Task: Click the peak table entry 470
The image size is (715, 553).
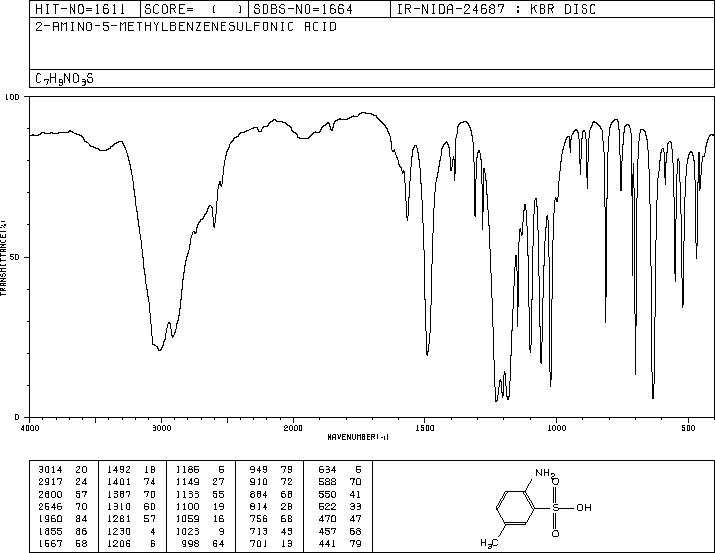Action: tap(327, 519)
